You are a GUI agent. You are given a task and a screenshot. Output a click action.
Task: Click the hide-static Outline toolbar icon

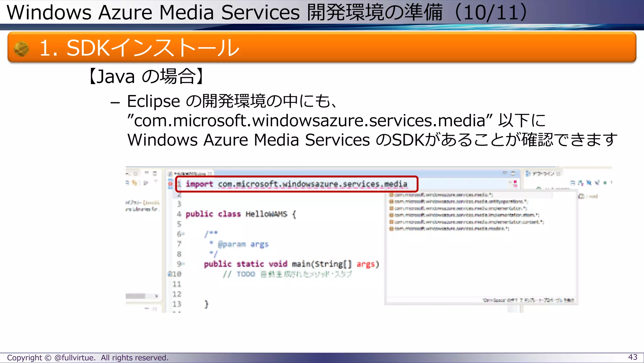[597, 183]
